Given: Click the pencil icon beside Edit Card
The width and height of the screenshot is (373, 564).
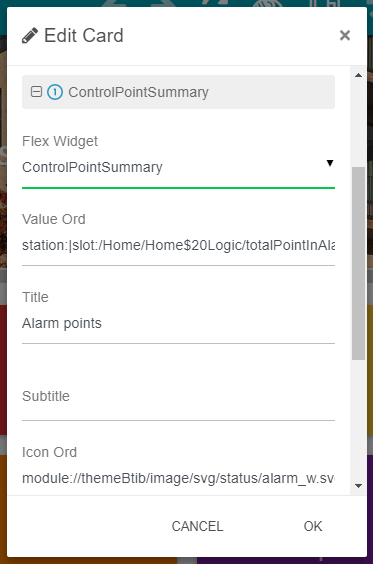Looking at the screenshot, I should click(x=30, y=36).
